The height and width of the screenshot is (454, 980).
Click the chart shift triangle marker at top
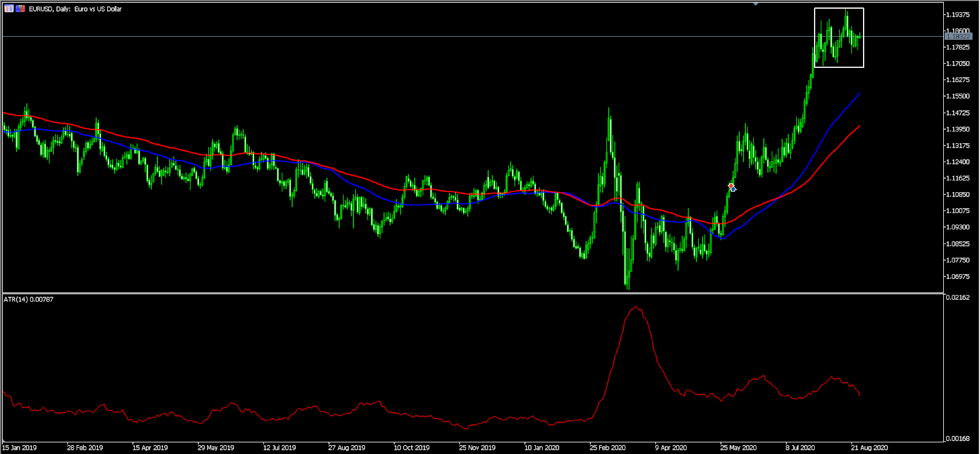point(756,4)
